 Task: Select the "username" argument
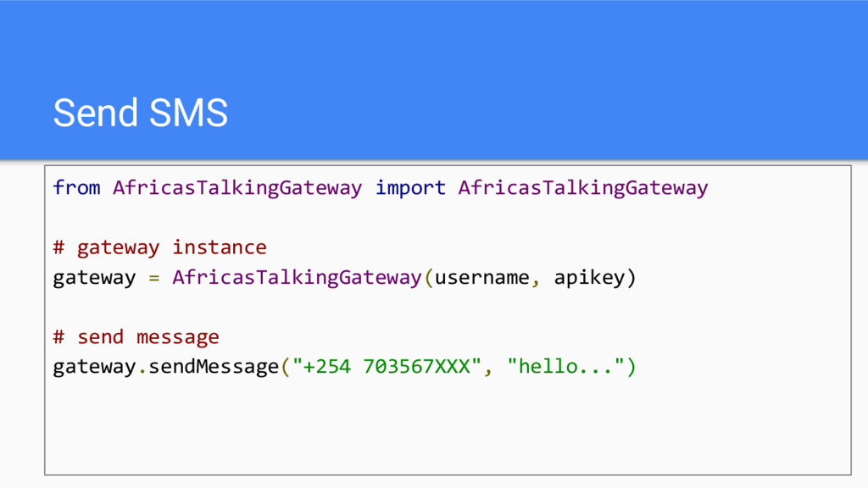pos(481,278)
